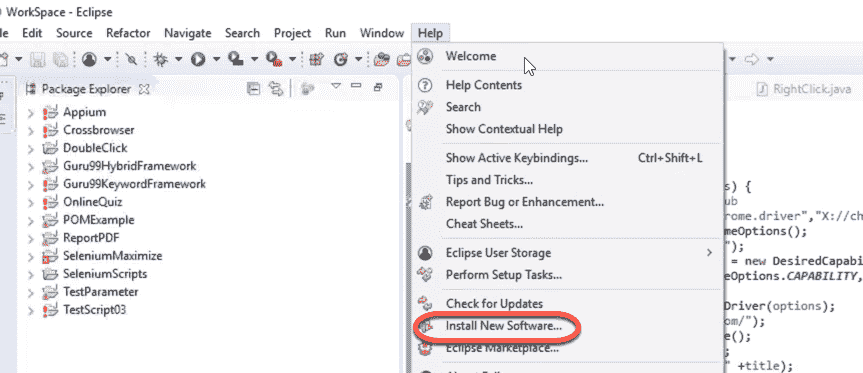Open dropdown arrow beside Coverage icon
This screenshot has width=863, height=373.
tap(254, 59)
